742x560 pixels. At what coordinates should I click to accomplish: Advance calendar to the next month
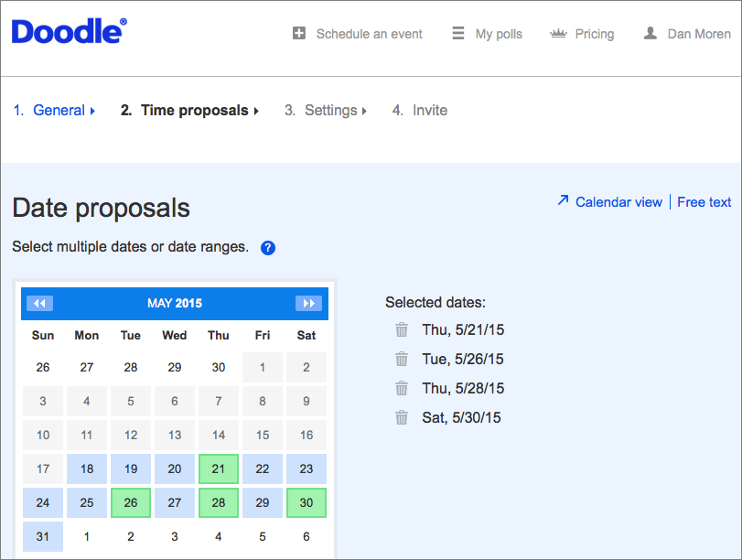tap(308, 303)
